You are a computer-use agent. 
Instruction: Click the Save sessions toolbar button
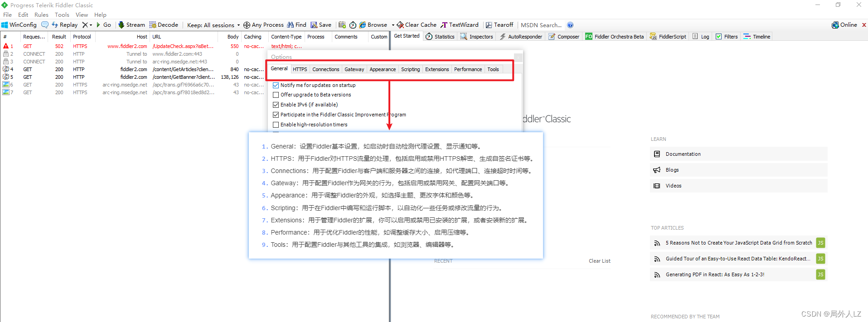[321, 25]
